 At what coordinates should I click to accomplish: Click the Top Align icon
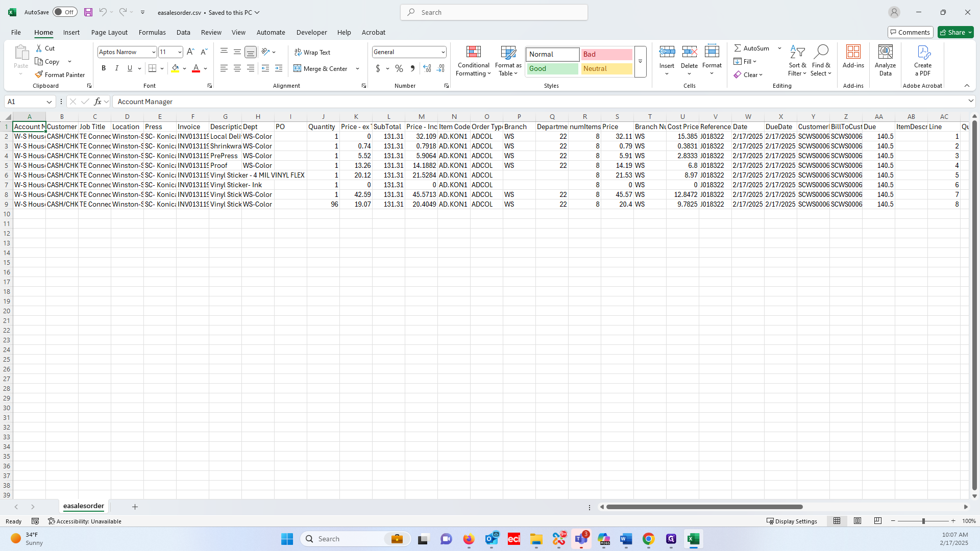tap(224, 52)
